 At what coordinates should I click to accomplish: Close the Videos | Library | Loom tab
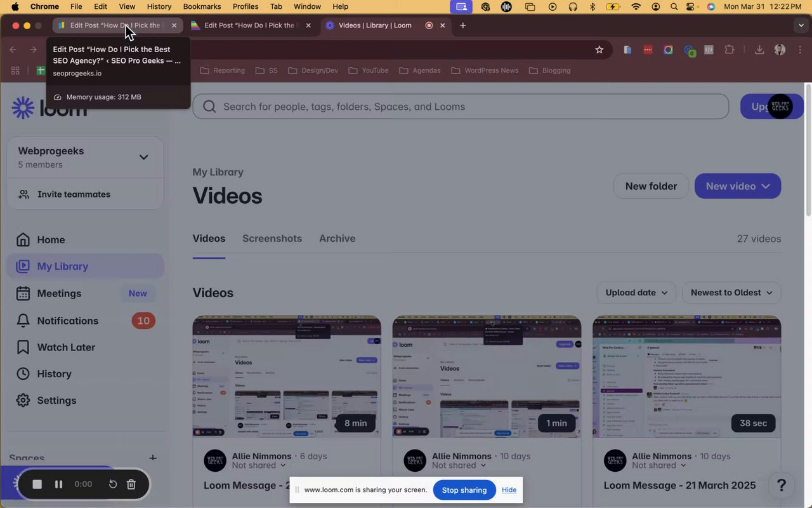click(x=442, y=25)
